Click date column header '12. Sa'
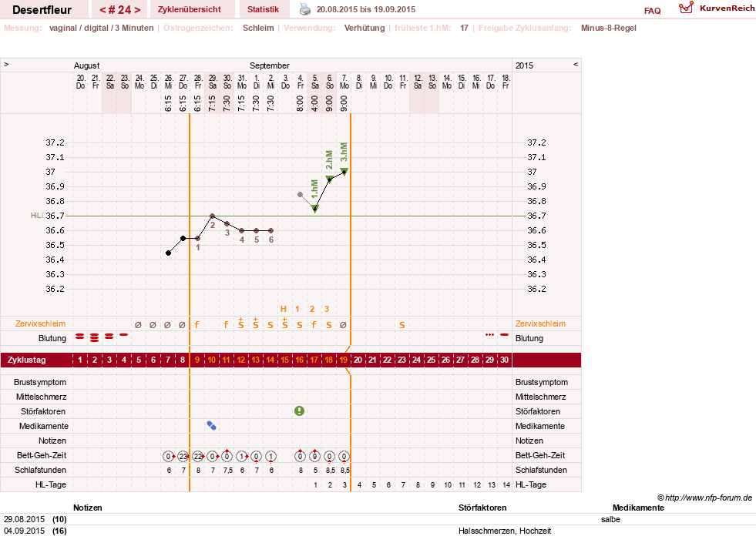 tap(418, 82)
